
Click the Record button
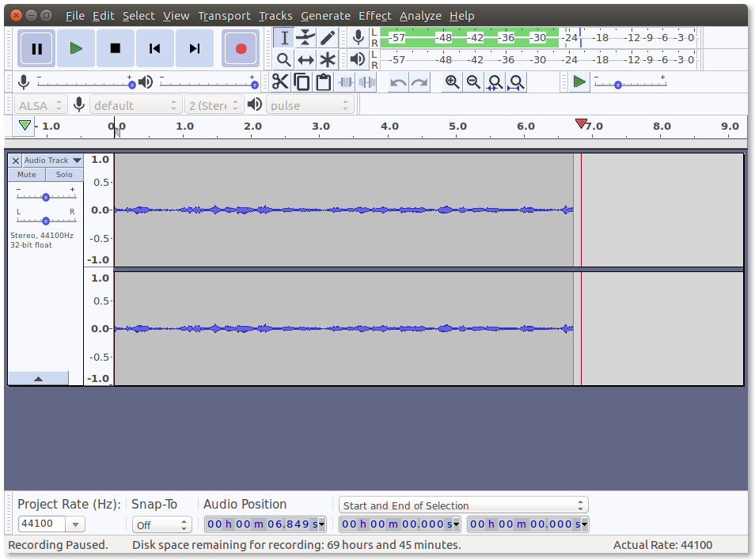pyautogui.click(x=241, y=48)
